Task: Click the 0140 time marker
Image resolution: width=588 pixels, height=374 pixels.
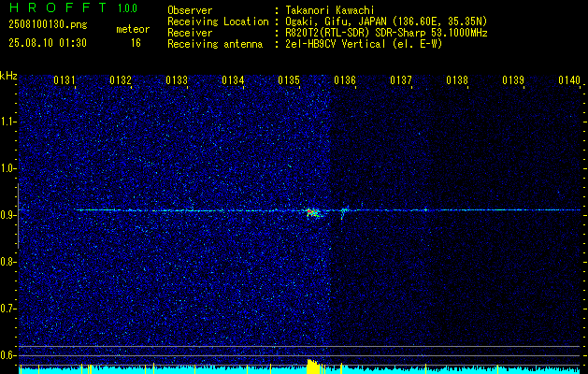Action: point(569,80)
